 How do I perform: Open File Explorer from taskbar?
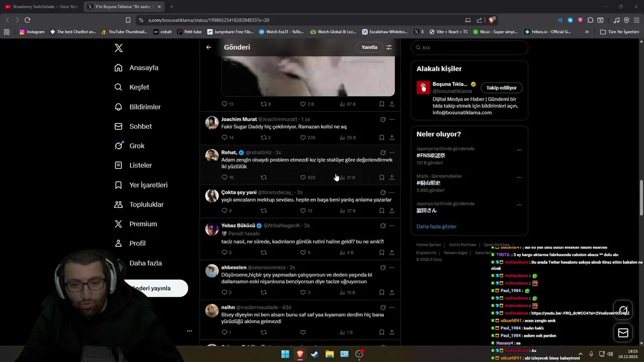pos(330,354)
